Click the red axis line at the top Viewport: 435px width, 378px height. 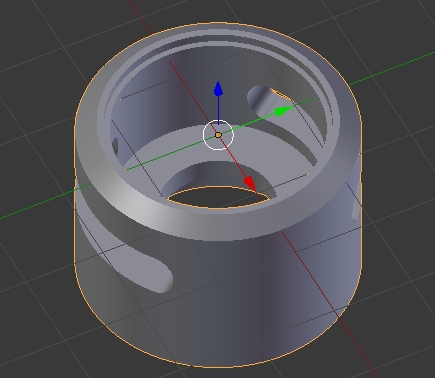[138, 17]
